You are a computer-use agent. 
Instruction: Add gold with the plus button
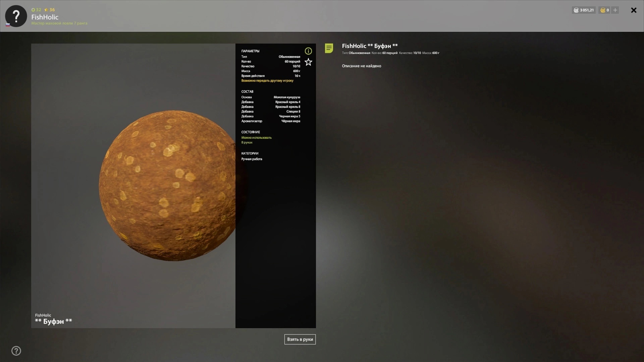(x=615, y=10)
